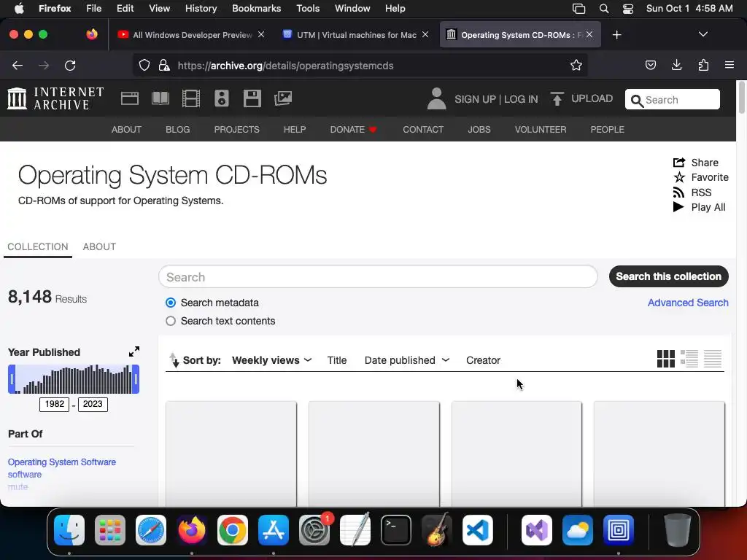This screenshot has width=747, height=560.
Task: Edit the 2023 end year field
Action: coord(93,404)
